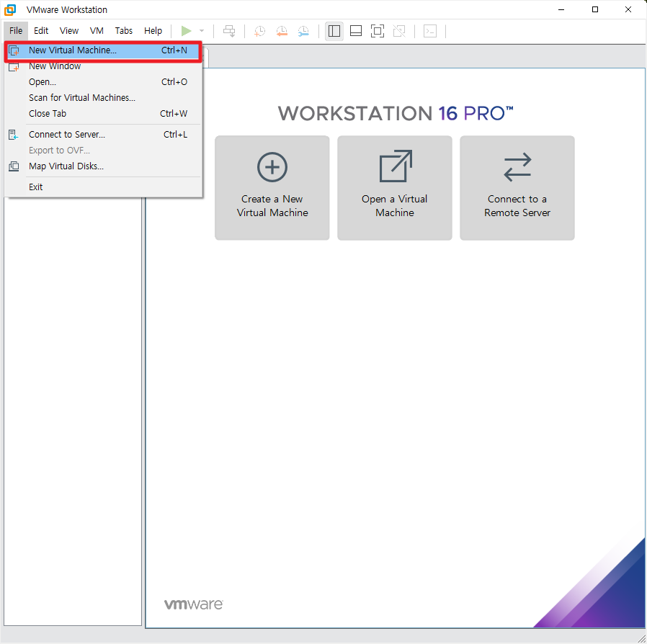
Task: Click the Send Ctrl+Alt+Del toolbar icon
Action: click(229, 31)
